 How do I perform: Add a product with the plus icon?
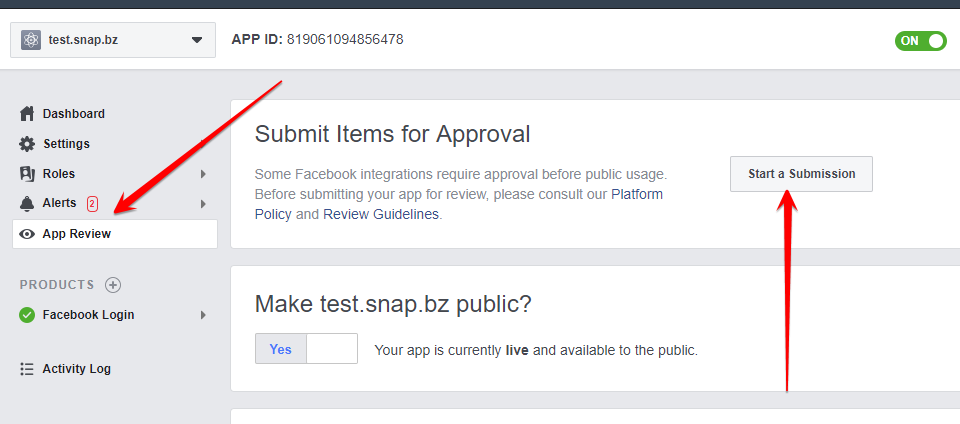pos(113,285)
